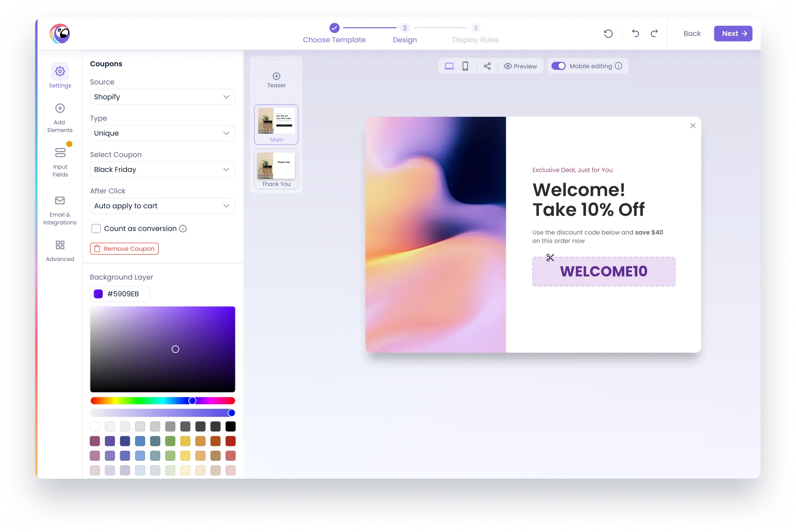The height and width of the screenshot is (532, 796).
Task: Switch to mobile device view
Action: pos(465,66)
